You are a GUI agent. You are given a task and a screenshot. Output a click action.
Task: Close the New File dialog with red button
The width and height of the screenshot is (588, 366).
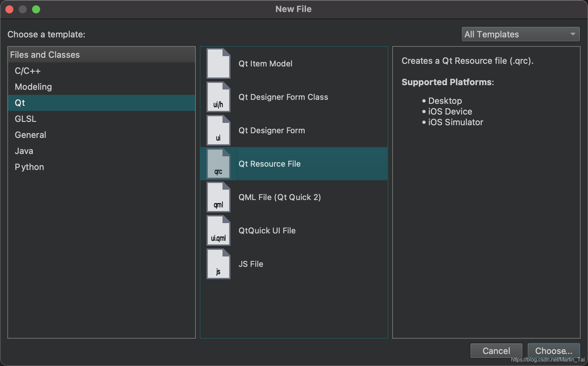[9, 9]
